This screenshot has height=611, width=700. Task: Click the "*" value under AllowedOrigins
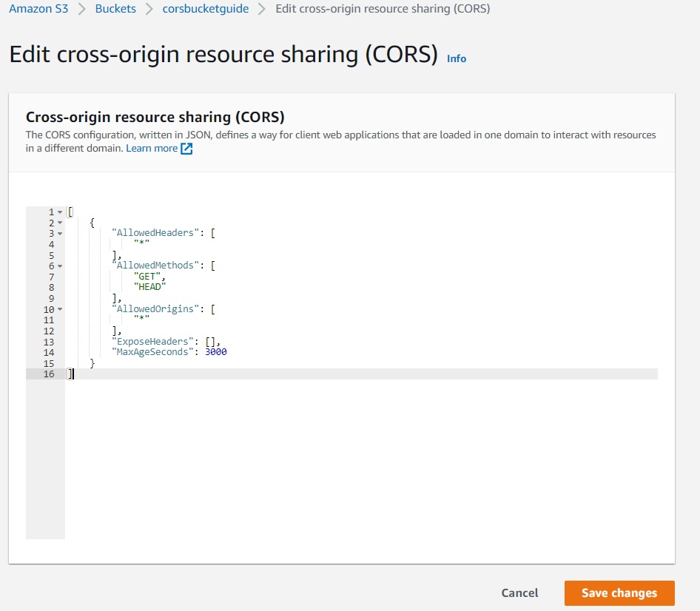tap(141, 320)
